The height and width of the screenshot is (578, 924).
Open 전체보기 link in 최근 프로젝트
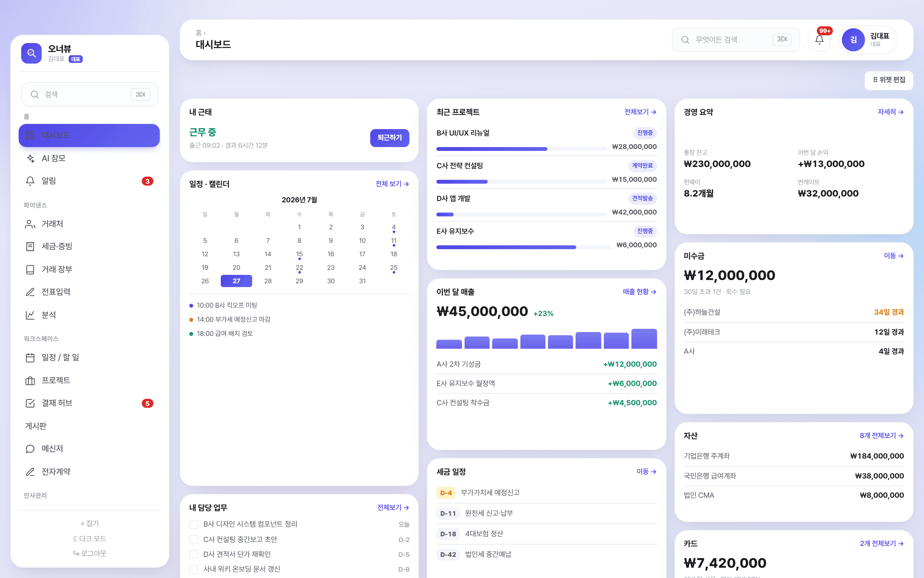tap(640, 112)
